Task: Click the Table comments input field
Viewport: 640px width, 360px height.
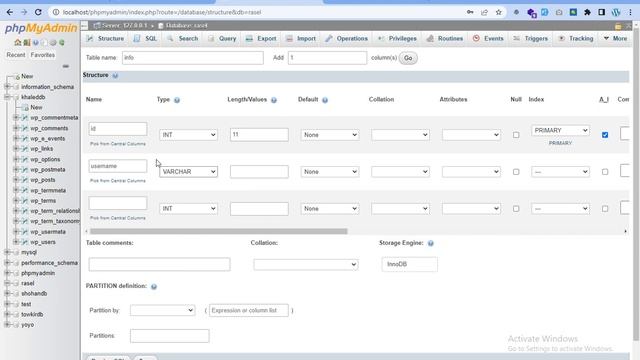Action: pyautogui.click(x=159, y=264)
